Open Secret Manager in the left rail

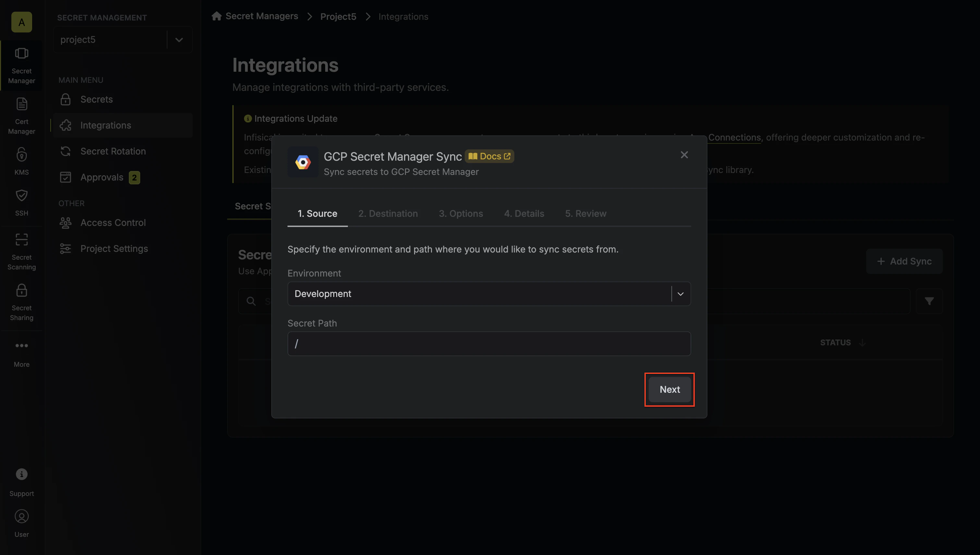tap(22, 65)
